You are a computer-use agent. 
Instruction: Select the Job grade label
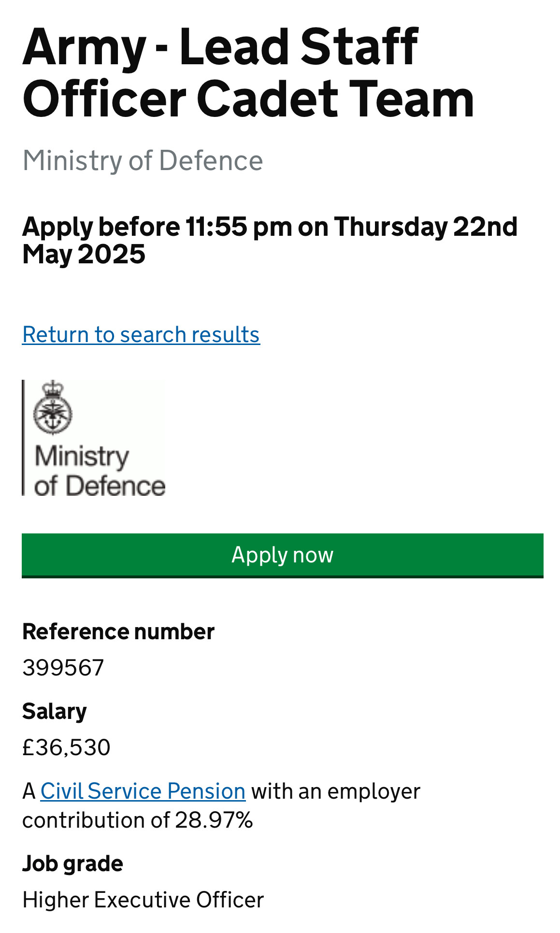click(72, 864)
